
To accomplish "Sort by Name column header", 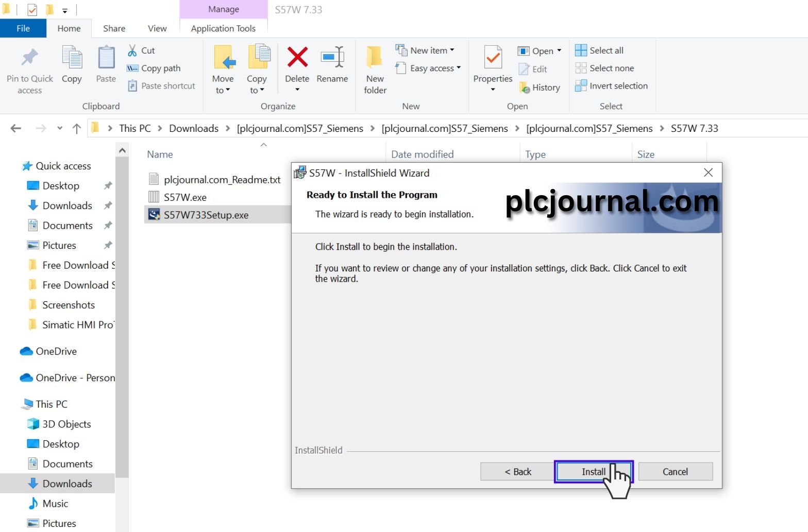I will [x=160, y=155].
